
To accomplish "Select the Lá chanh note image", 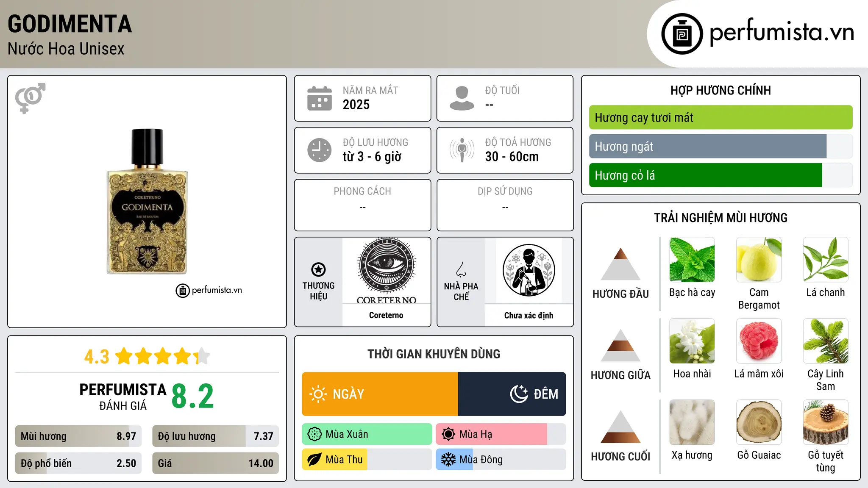I will [826, 260].
